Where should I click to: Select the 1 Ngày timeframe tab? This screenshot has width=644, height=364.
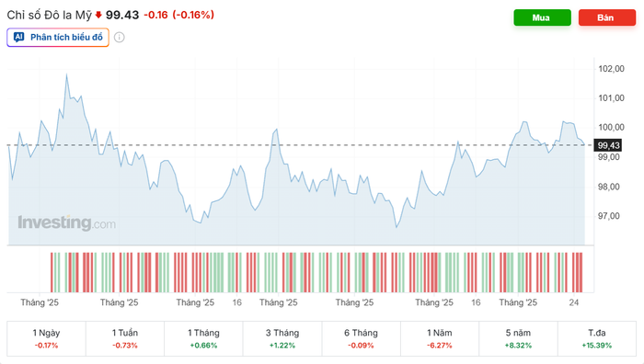point(46,338)
